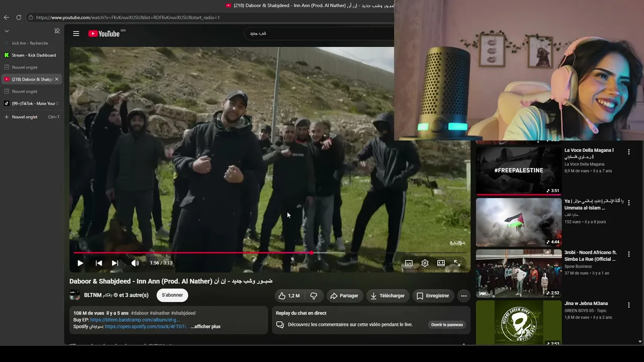644x362 pixels.
Task: Open the open.spotify.com track link
Action: [145, 326]
